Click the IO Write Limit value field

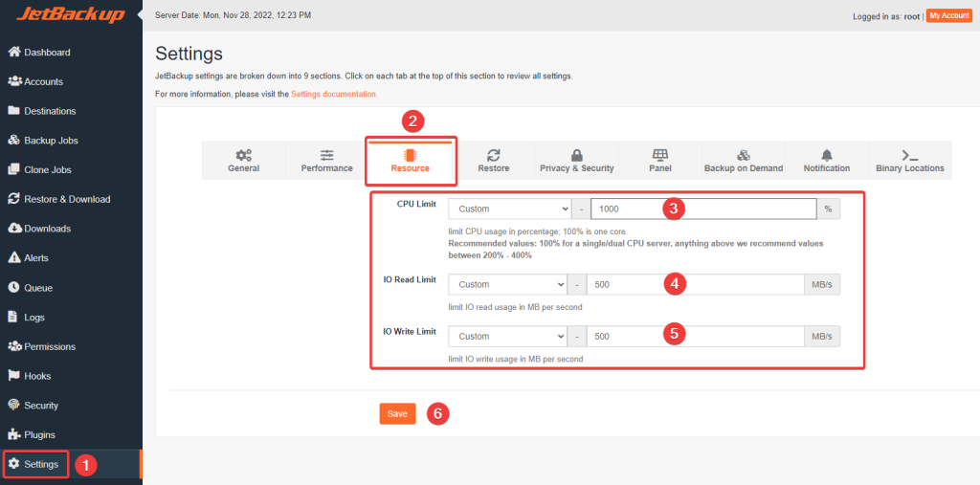[x=695, y=337]
